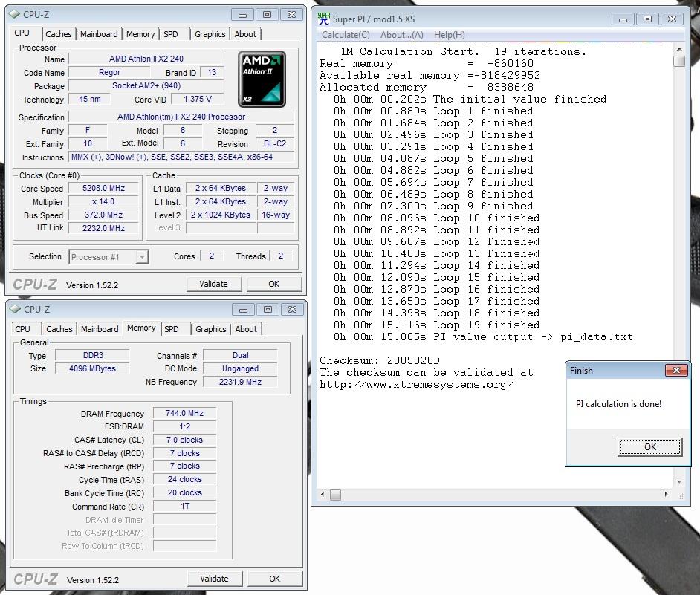Click Validate in top CPU-Z window

(213, 284)
